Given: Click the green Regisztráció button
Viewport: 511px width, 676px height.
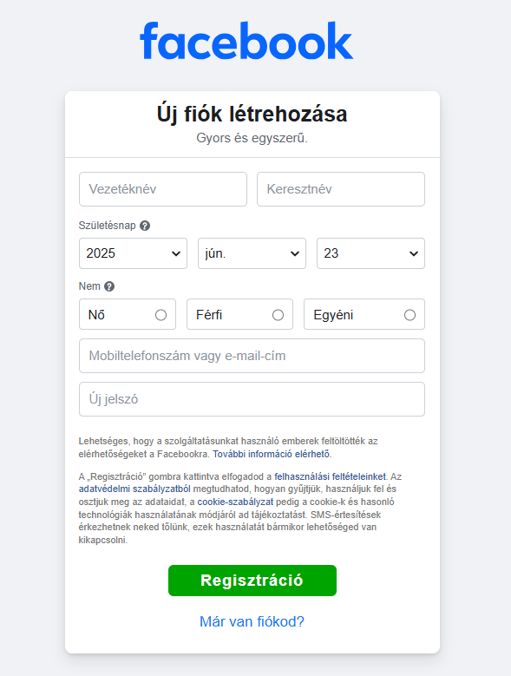Looking at the screenshot, I should click(x=252, y=581).
